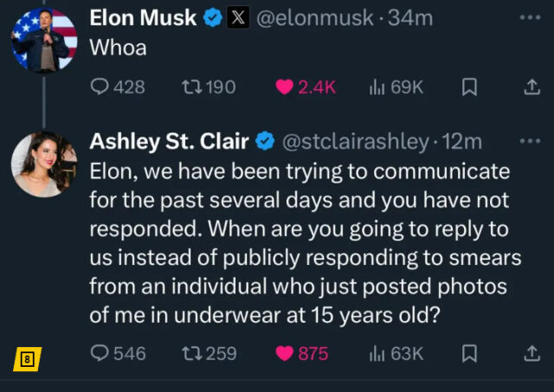Open more options on Ashley St. Clair's post

529,141
